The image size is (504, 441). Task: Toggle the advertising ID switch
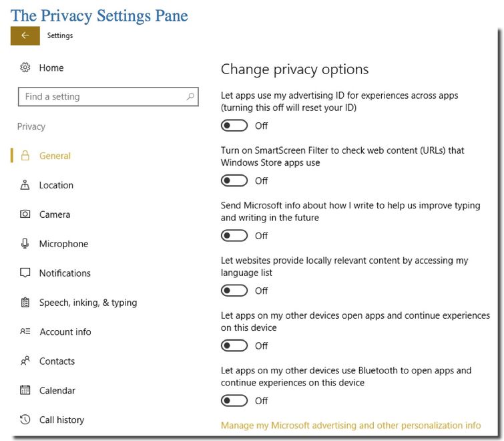234,126
